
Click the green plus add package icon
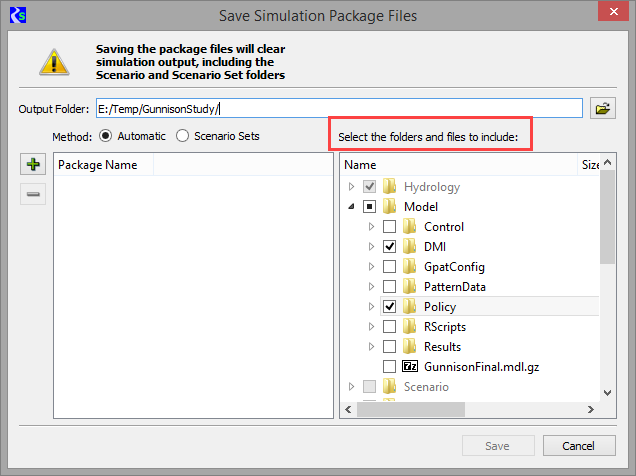[34, 165]
